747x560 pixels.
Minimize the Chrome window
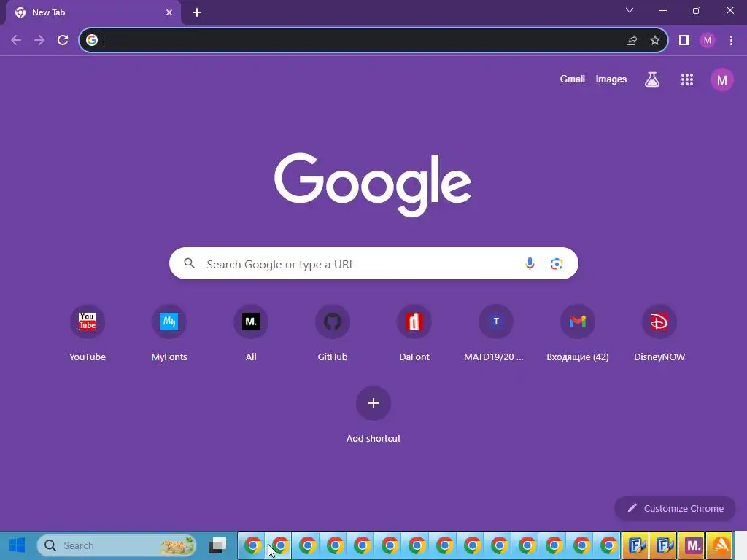tap(662, 10)
